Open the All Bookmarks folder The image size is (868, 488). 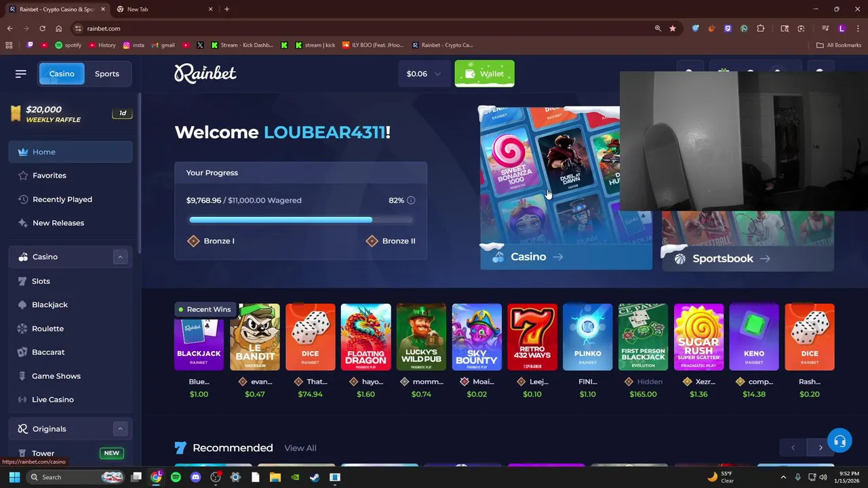click(839, 45)
